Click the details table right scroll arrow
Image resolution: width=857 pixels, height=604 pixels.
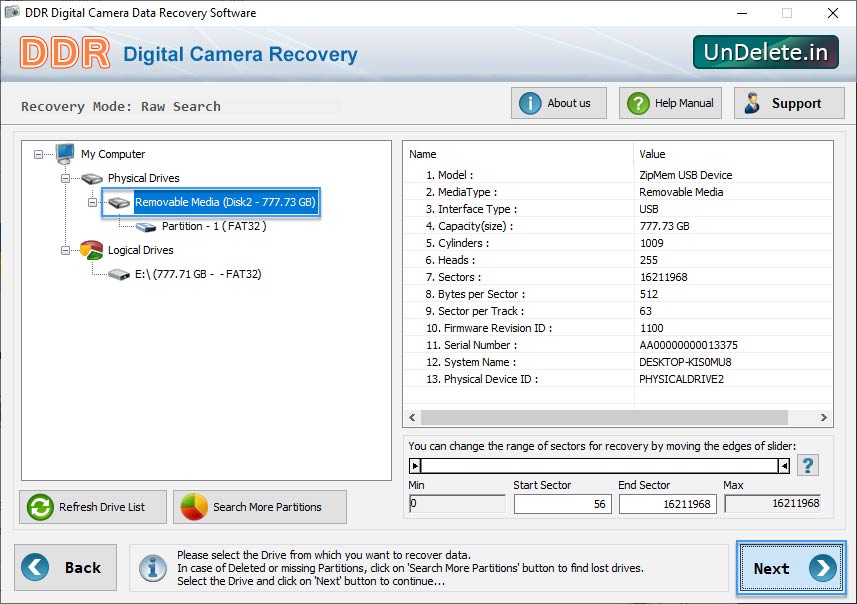coord(824,418)
